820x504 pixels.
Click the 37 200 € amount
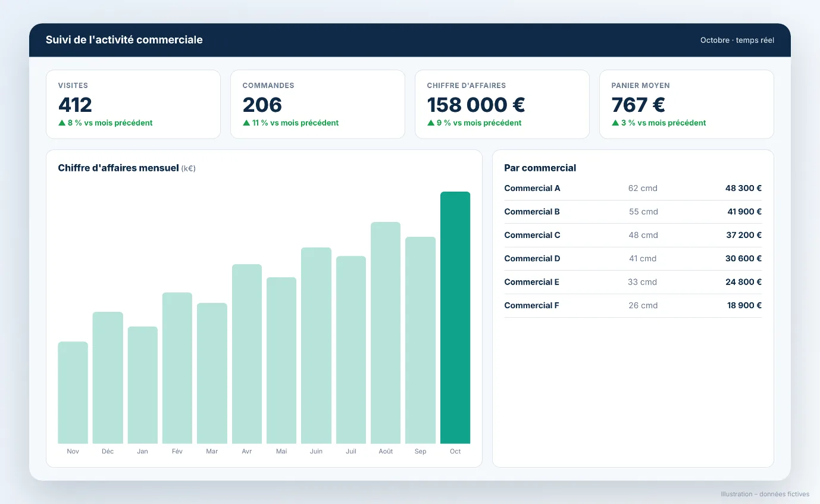pyautogui.click(x=744, y=235)
